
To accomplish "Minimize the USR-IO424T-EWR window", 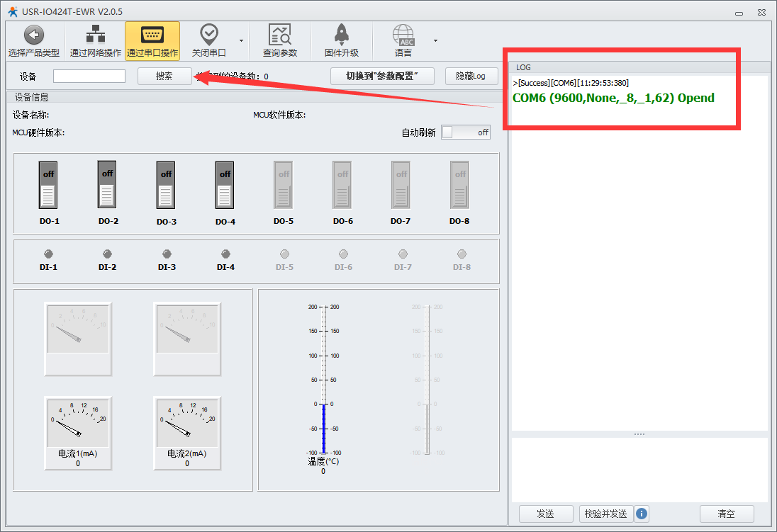I will 739,13.
